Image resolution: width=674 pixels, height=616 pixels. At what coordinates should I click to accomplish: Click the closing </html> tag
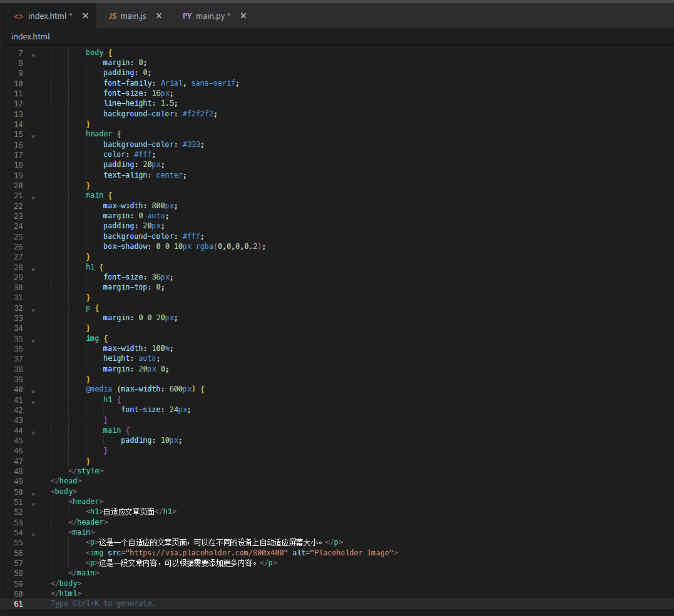66,593
